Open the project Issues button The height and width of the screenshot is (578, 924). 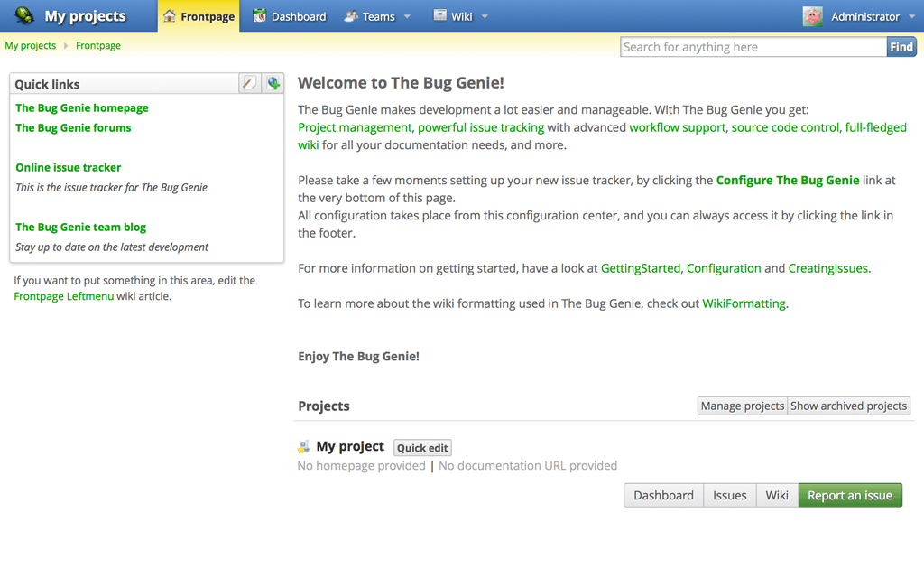729,495
